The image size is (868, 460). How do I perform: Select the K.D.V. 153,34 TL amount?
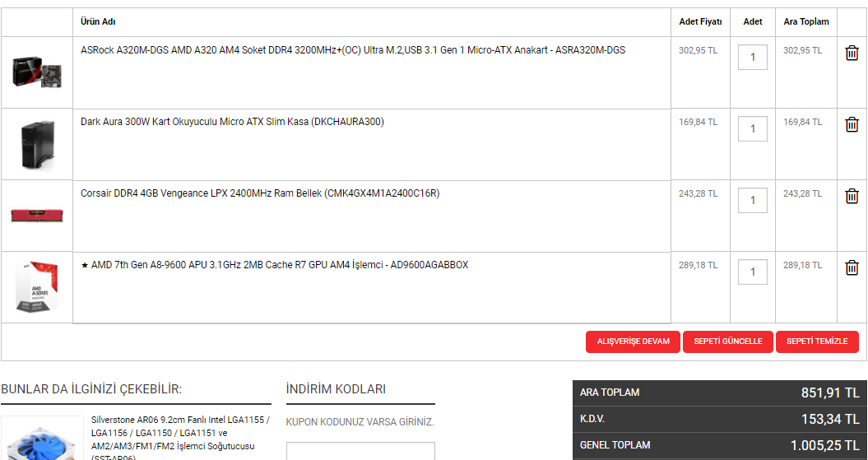[830, 420]
